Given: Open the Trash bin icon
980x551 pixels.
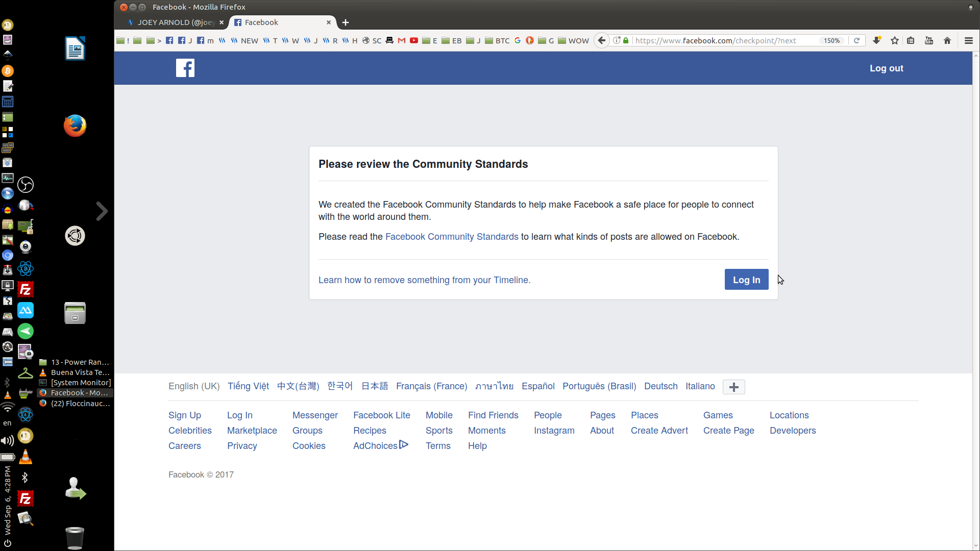Looking at the screenshot, I should click(75, 538).
